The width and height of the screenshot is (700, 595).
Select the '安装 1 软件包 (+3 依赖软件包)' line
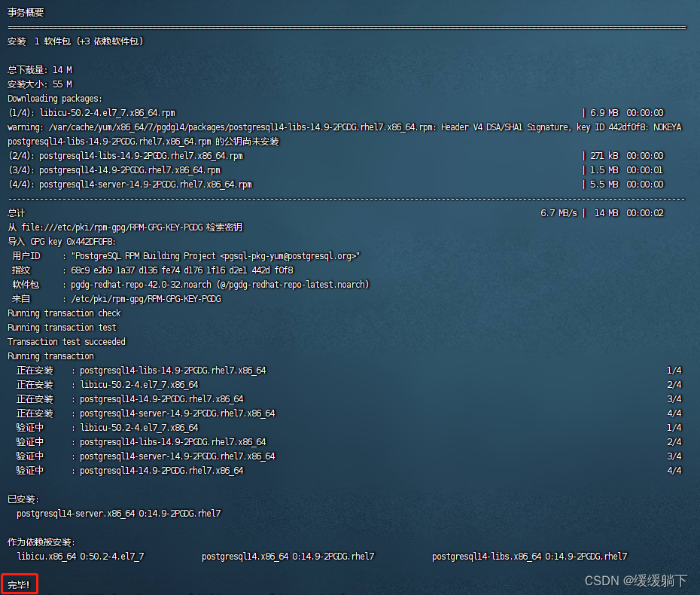click(75, 41)
